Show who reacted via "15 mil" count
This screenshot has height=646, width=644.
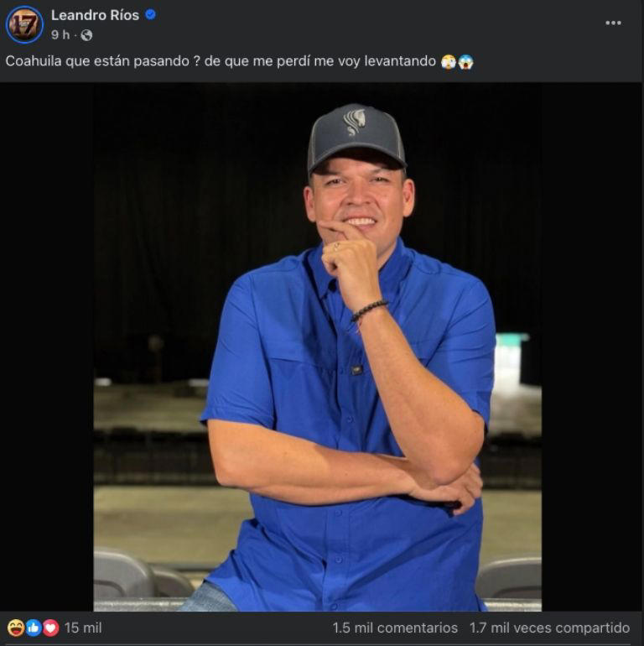(x=82, y=628)
